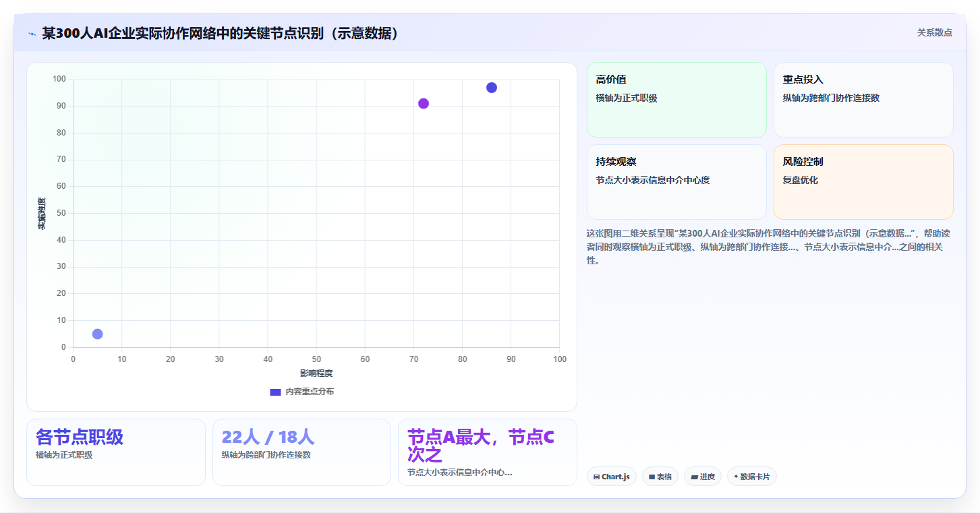The image size is (980, 513).
Task: Click the y-axis title 实施难度
Action: tap(42, 214)
